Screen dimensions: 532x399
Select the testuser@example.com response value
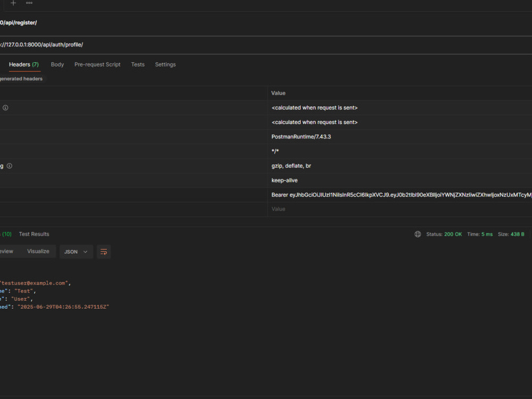(34, 283)
